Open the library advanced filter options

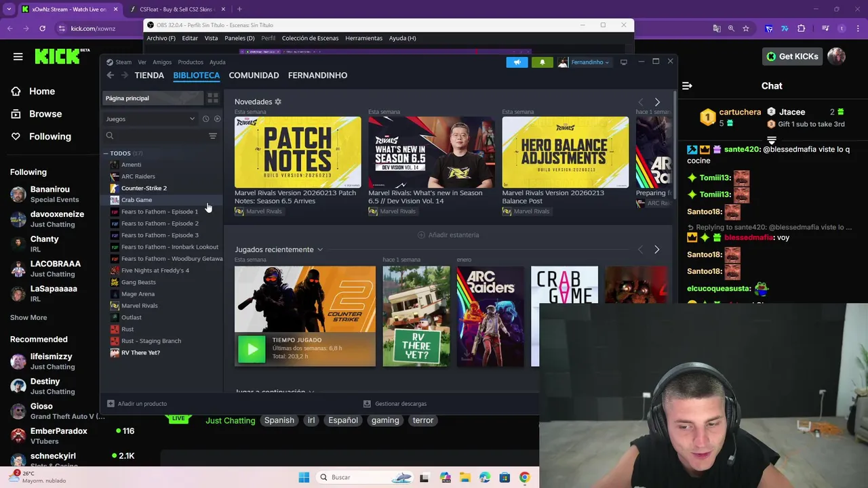click(212, 136)
